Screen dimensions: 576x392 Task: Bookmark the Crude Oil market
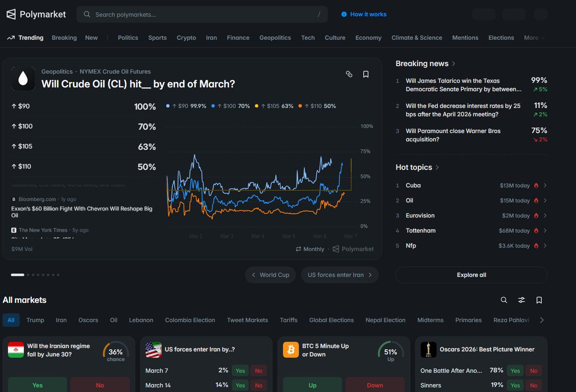[366, 74]
